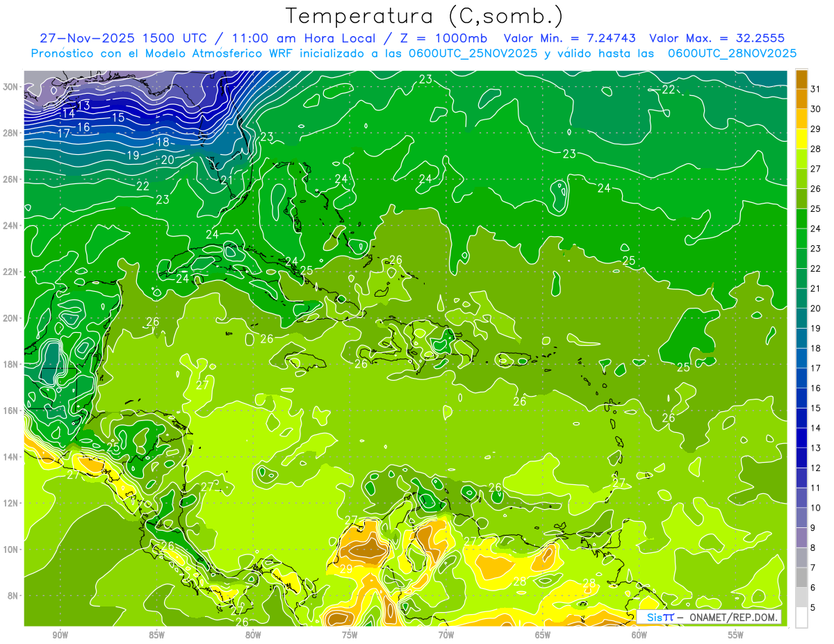Click the initialization time "0600UTC_25NOV2025"
This screenshot has width=834, height=644.
pos(473,53)
